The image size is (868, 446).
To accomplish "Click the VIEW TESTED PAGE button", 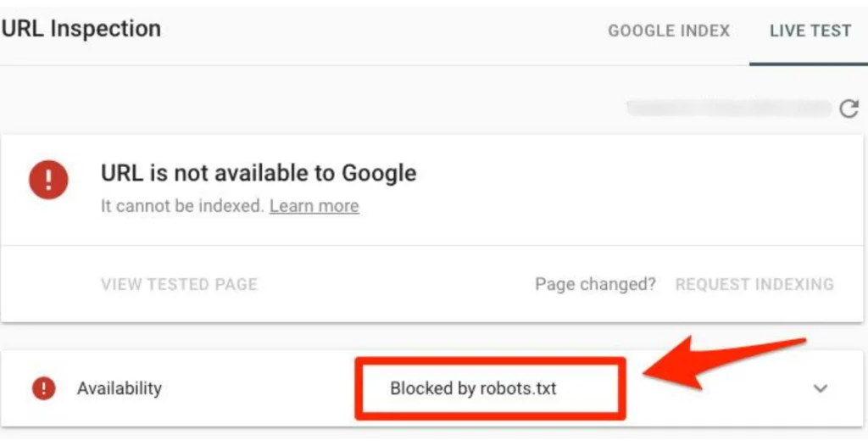I will [x=180, y=284].
